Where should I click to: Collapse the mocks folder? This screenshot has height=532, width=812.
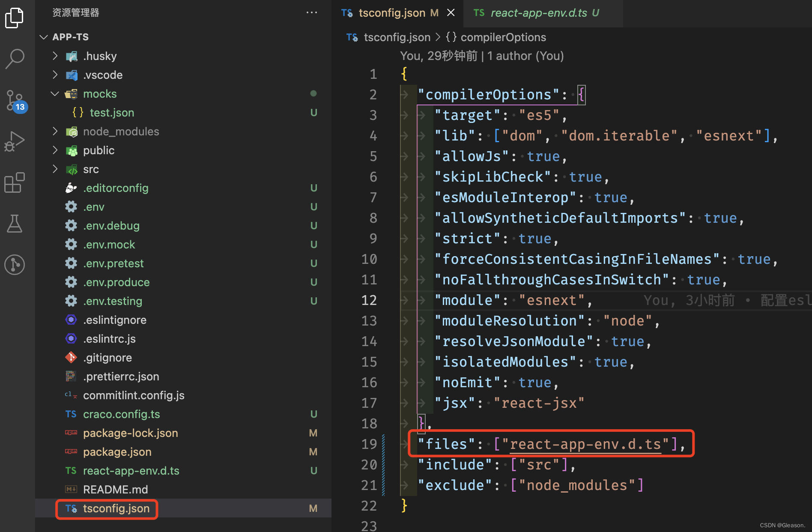click(55, 93)
